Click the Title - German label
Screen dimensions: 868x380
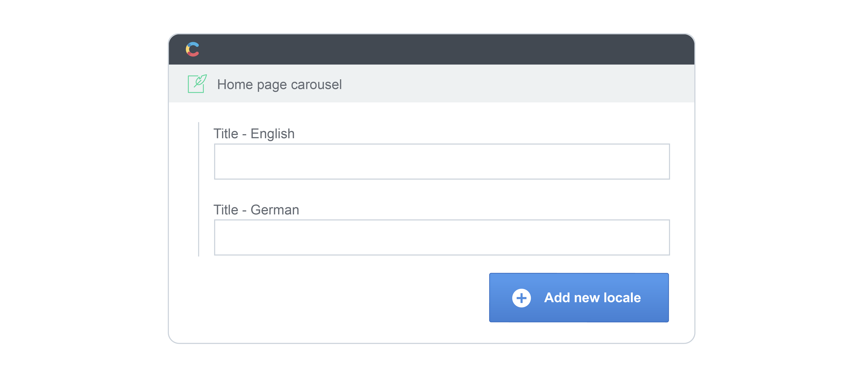256,210
